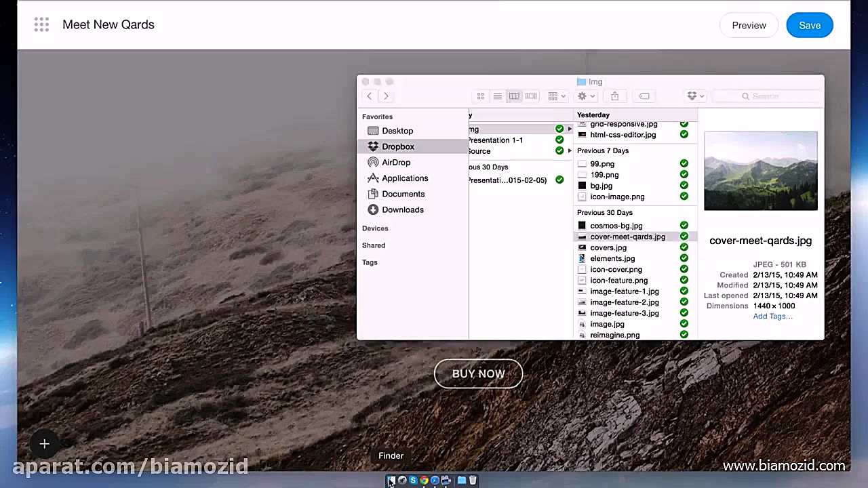Go back in Finder window
This screenshot has height=488, width=868.
pyautogui.click(x=370, y=96)
